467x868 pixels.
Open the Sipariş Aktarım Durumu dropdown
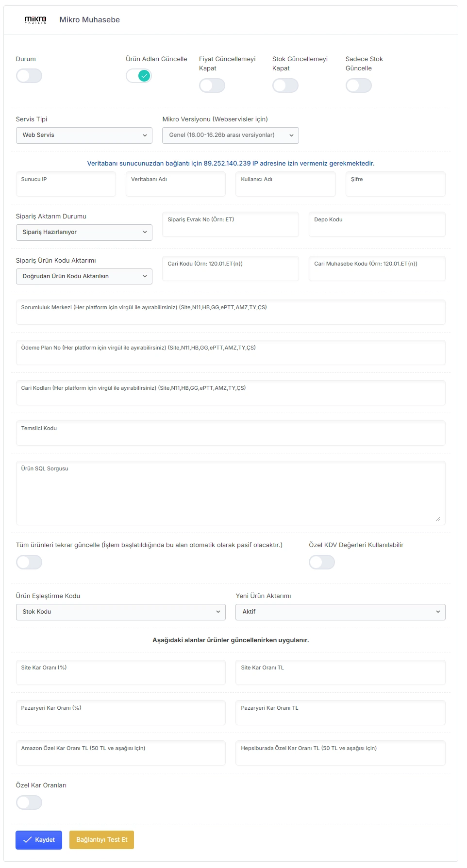pyautogui.click(x=84, y=233)
